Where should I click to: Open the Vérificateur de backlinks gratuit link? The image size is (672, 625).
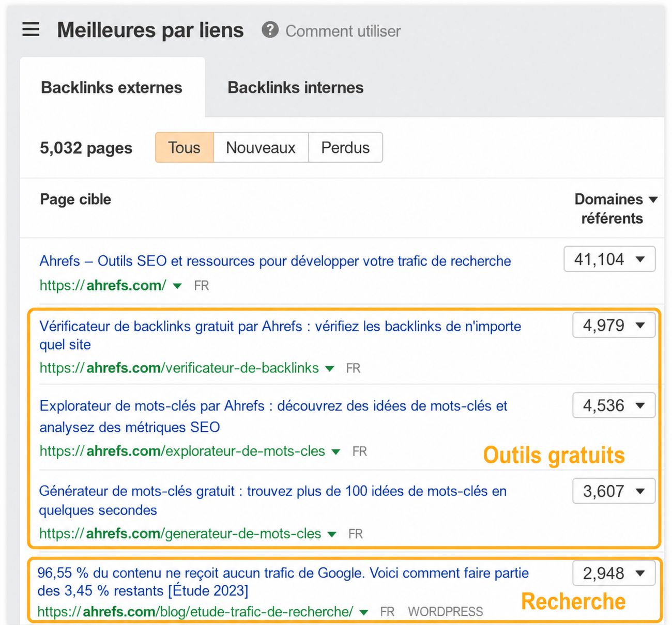pos(280,335)
